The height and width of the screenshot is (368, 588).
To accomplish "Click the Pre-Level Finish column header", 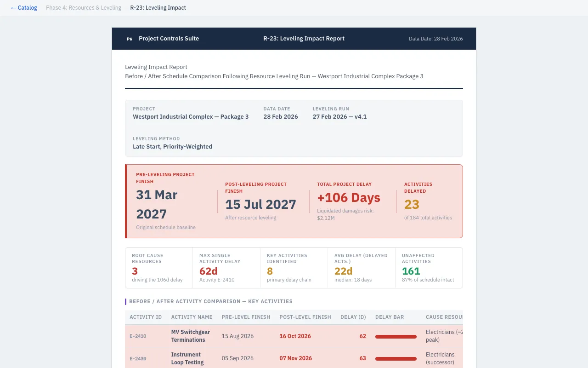I will [x=246, y=317].
